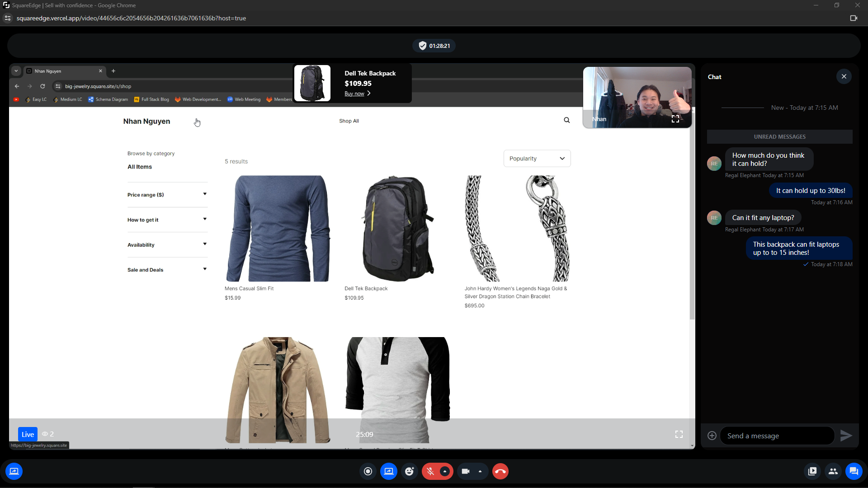This screenshot has height=488, width=868.
Task: Click the add attachment plus icon in chat
Action: (x=712, y=436)
